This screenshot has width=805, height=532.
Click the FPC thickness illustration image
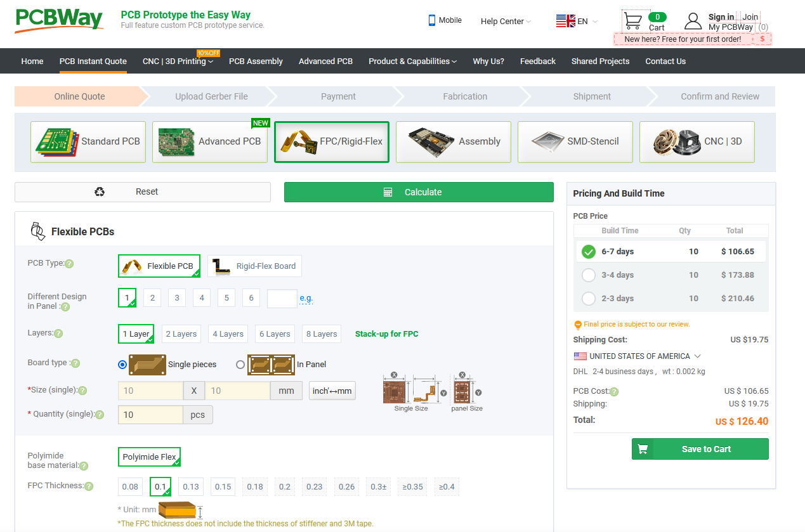click(x=181, y=510)
